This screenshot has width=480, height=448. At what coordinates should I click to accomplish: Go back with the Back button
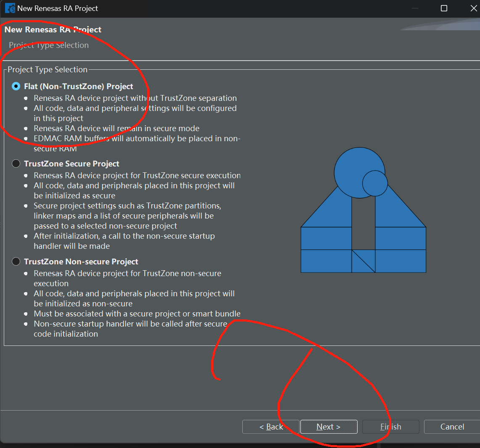click(x=270, y=427)
